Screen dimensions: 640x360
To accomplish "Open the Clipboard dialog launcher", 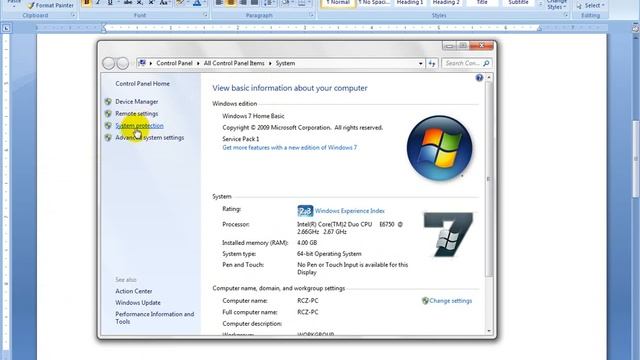I will [73, 15].
